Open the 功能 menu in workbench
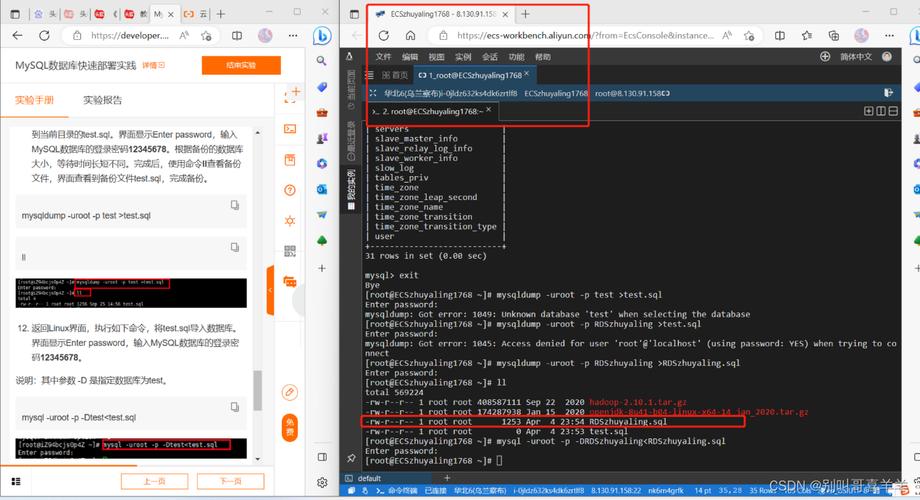 tap(516, 57)
